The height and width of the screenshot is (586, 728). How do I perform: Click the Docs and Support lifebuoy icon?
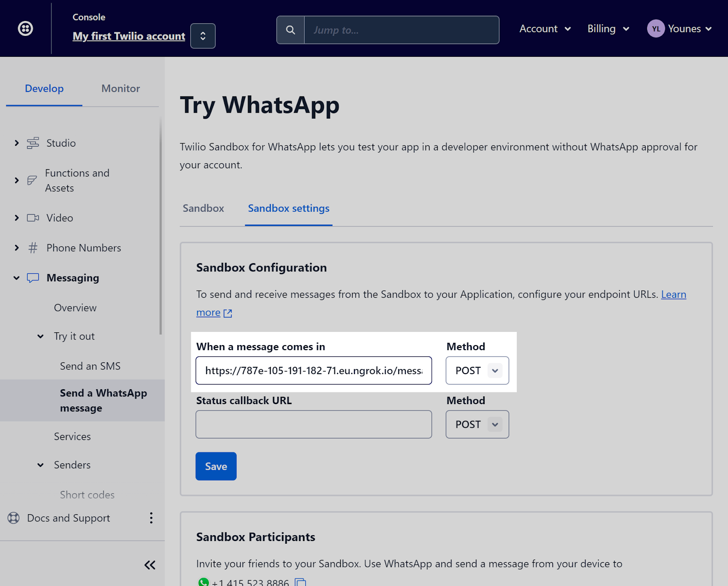coord(14,518)
